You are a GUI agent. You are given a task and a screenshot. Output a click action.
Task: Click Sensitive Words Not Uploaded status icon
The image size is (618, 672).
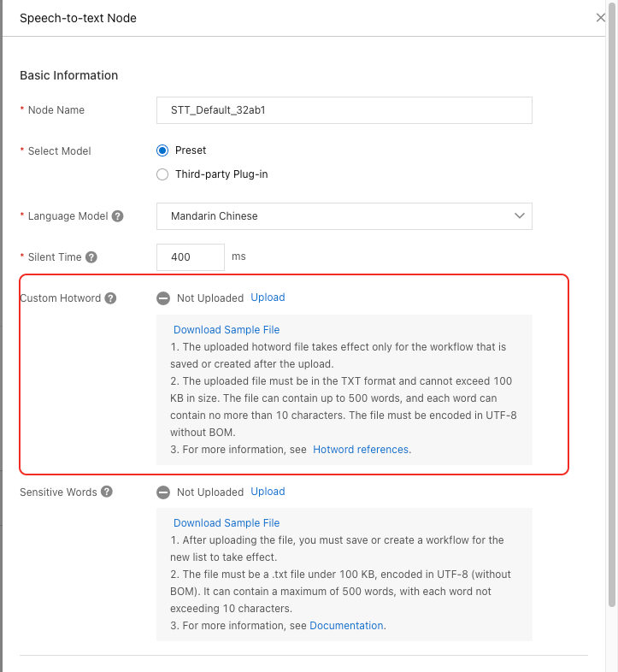163,492
